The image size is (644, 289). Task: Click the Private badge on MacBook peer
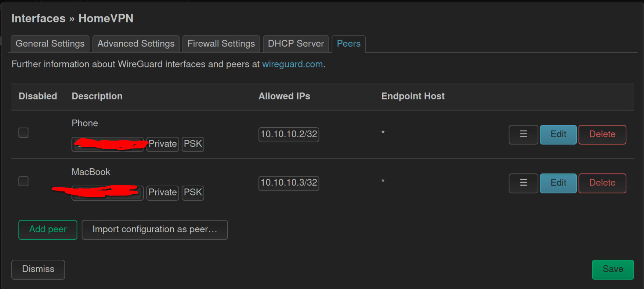163,193
